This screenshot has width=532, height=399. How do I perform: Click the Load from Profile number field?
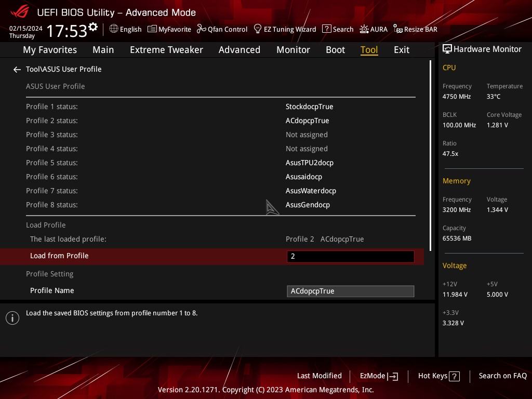tap(351, 256)
